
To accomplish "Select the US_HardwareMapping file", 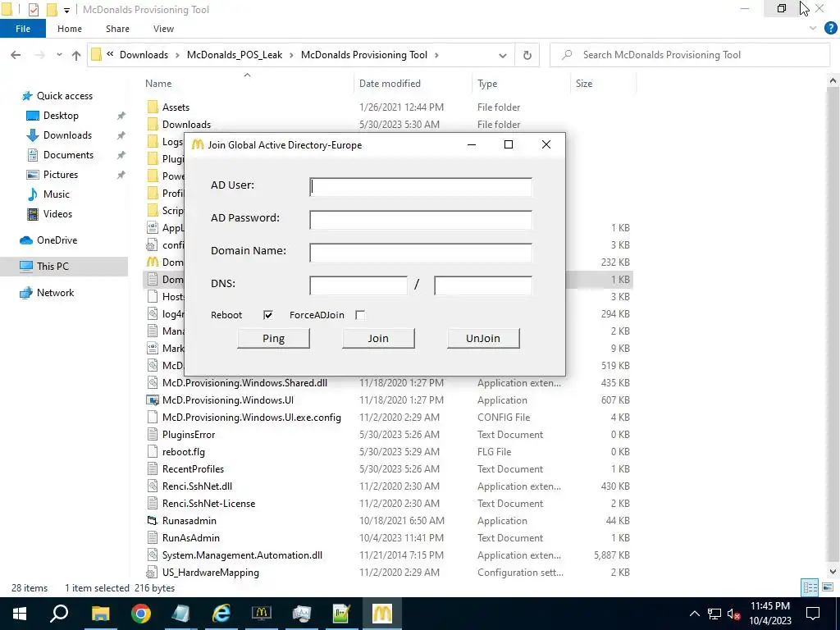I will pos(211,572).
